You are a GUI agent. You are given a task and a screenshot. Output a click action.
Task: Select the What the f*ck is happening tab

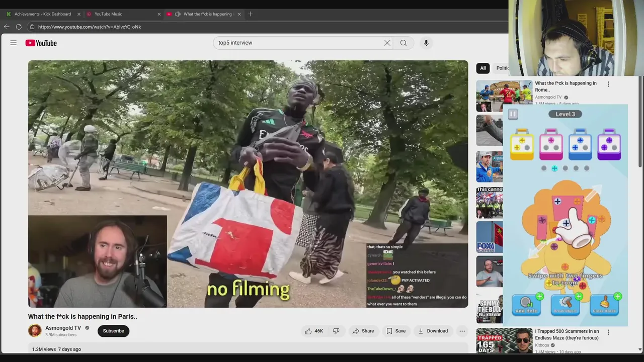[x=207, y=14]
